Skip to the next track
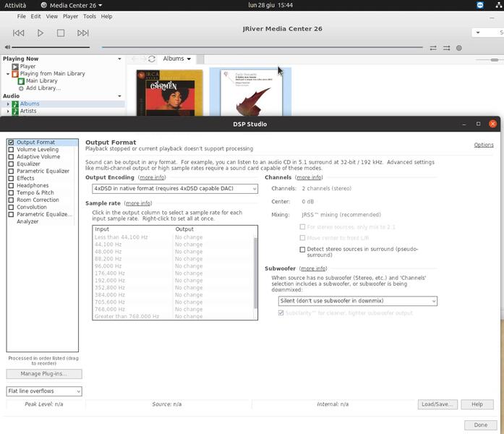The image size is (504, 434). (x=82, y=33)
